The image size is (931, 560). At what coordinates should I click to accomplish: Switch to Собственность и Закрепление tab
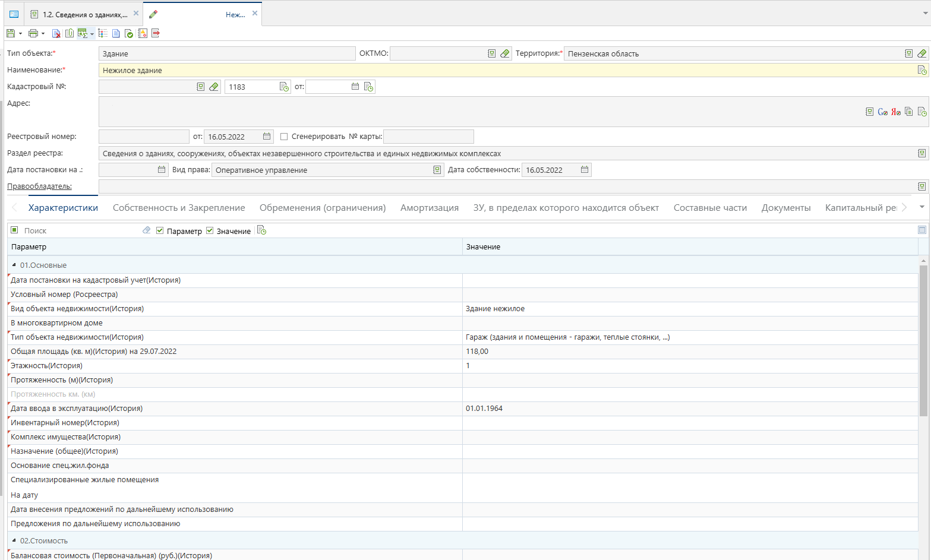pos(179,208)
